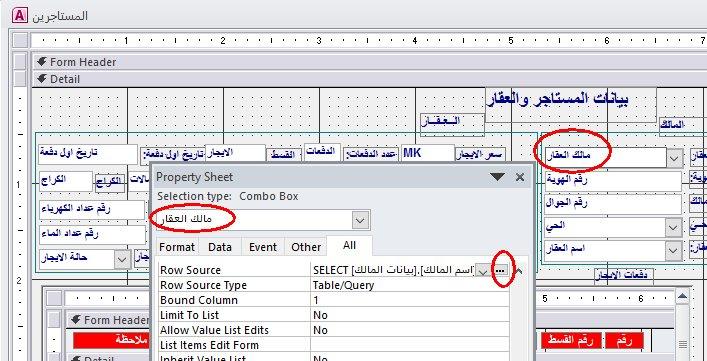Viewport: 707px width, 361px height.
Task: Click the Access form icon in title bar
Action: [19, 16]
